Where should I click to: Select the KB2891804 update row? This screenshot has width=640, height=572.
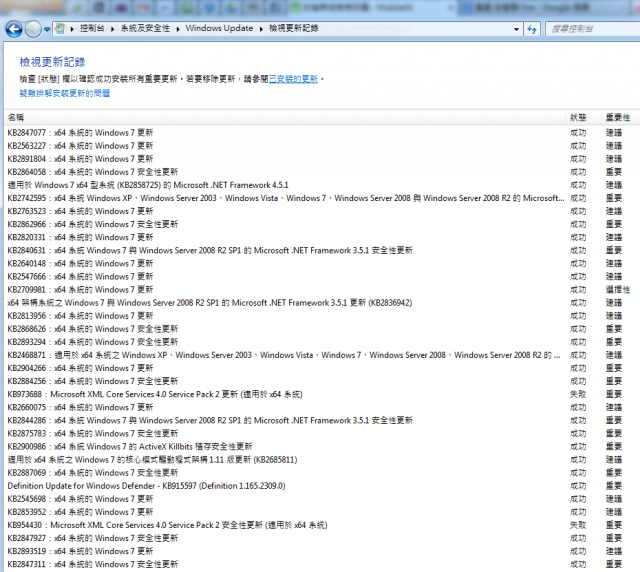320,159
